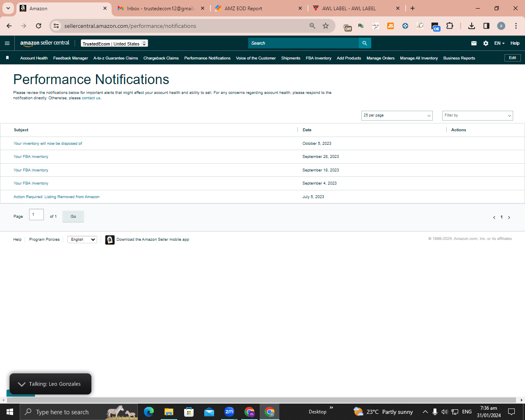This screenshot has width=525, height=420.
Task: Click the search magnifier button
Action: (x=365, y=43)
